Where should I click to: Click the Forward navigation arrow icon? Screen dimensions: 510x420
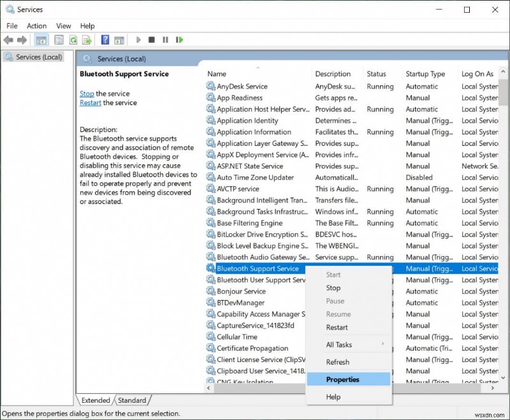pyautogui.click(x=21, y=40)
